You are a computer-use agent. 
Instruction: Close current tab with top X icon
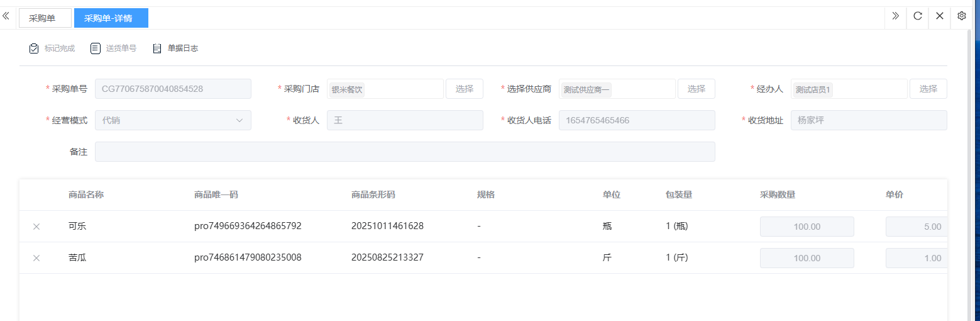point(939,16)
